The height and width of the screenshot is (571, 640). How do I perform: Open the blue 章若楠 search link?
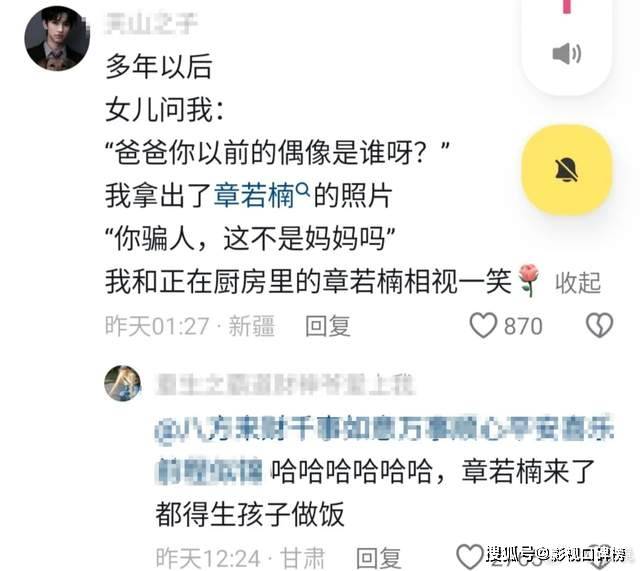pos(254,196)
